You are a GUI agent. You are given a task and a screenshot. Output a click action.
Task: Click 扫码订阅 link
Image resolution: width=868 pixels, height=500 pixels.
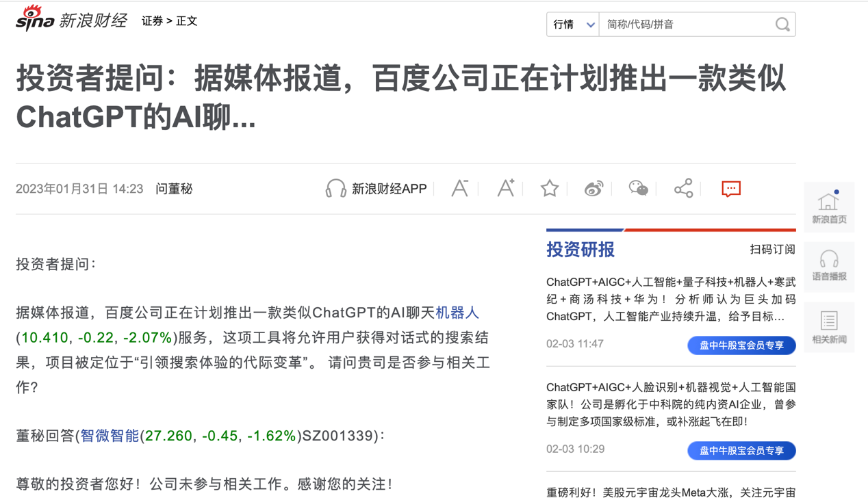click(772, 250)
